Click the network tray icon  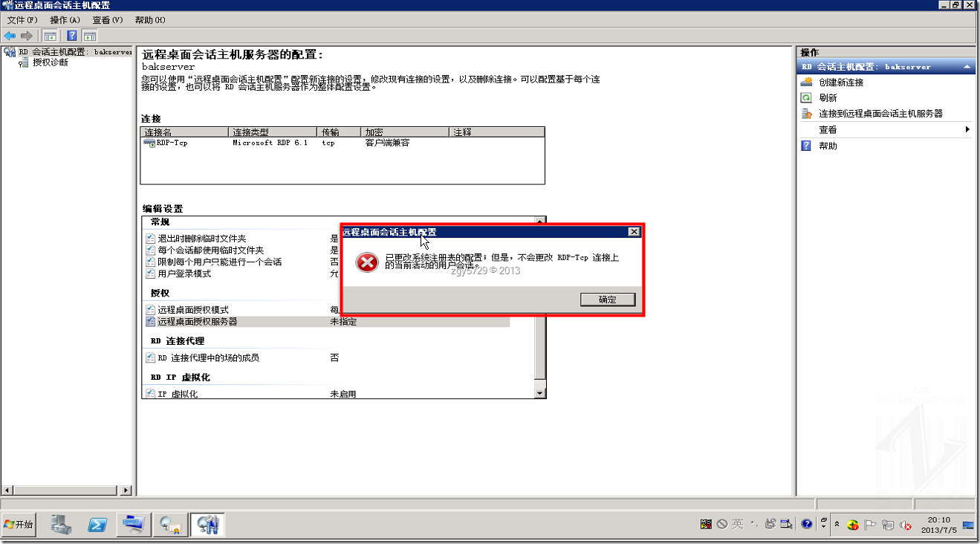click(x=888, y=525)
